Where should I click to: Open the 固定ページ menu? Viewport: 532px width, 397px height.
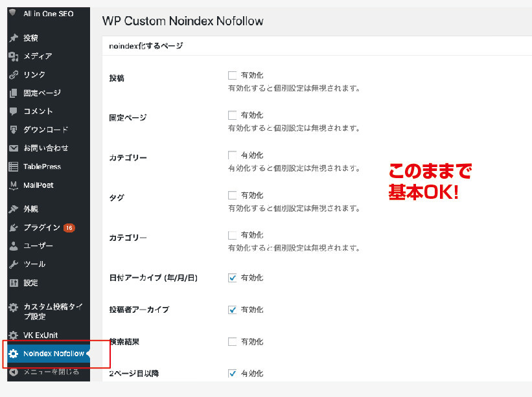pyautogui.click(x=42, y=93)
